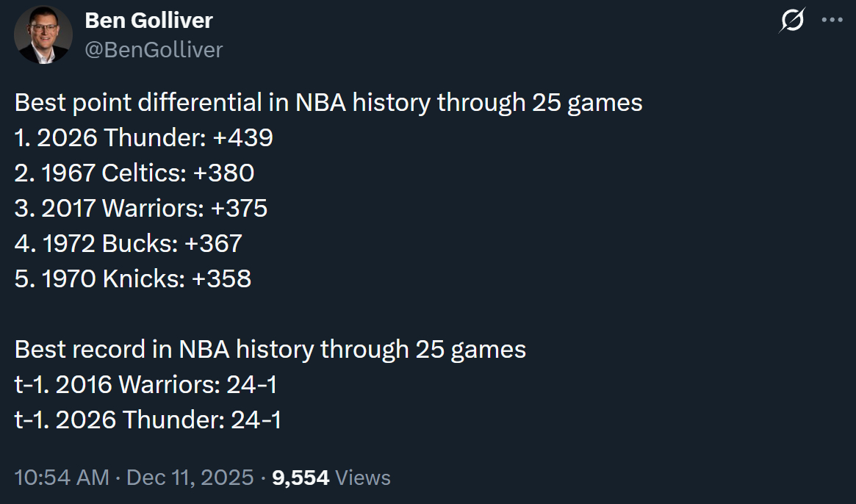Screen dimensions: 856x504
Task: Click the word Views in footer
Action: 363,478
